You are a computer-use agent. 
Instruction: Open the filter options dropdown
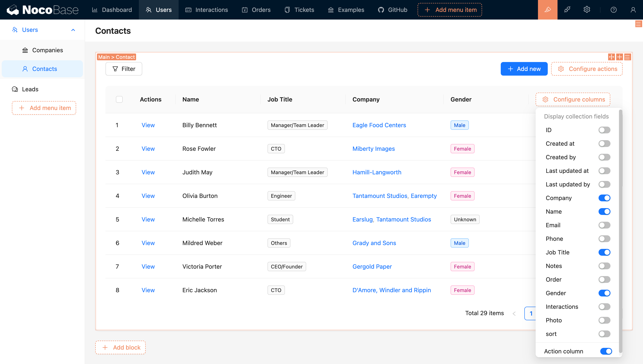pos(124,69)
